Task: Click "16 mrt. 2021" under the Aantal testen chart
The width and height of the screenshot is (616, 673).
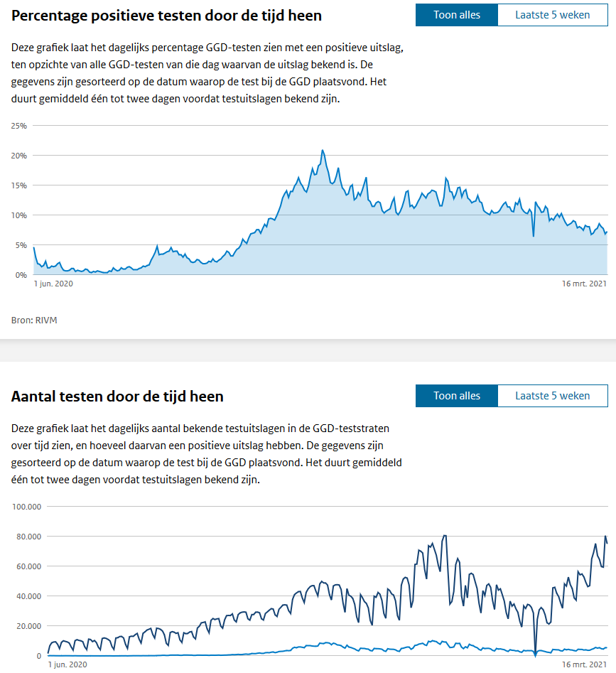Action: pos(584,664)
